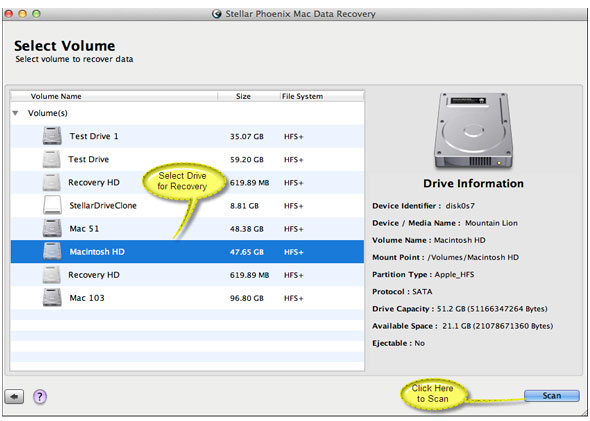
Task: Click drive icon of Recovery HD above StellarDriveClone
Action: [52, 182]
